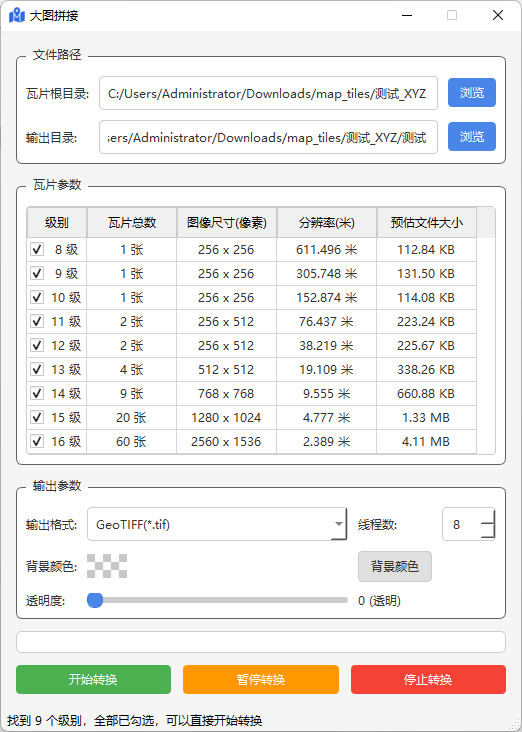The image size is (522, 732).
Task: Uncheck the 9 级 checkbox
Action: 37,273
